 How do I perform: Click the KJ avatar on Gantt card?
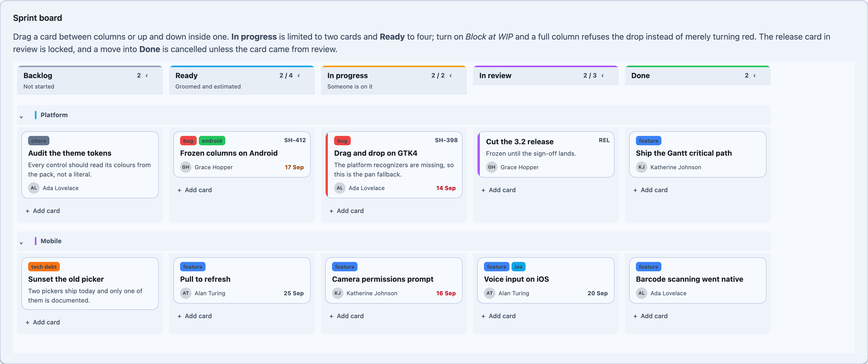[x=642, y=167]
